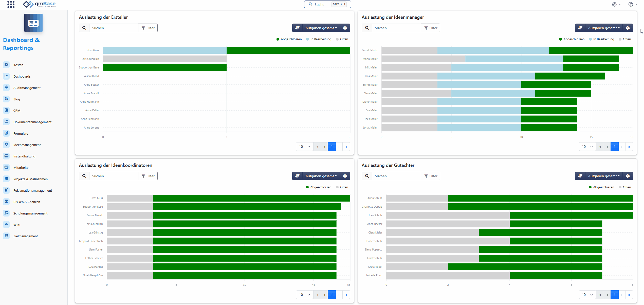Jump to last page in Ideenkoordinatoren pagination
Viewport: 644px width, 305px height.
click(346, 295)
